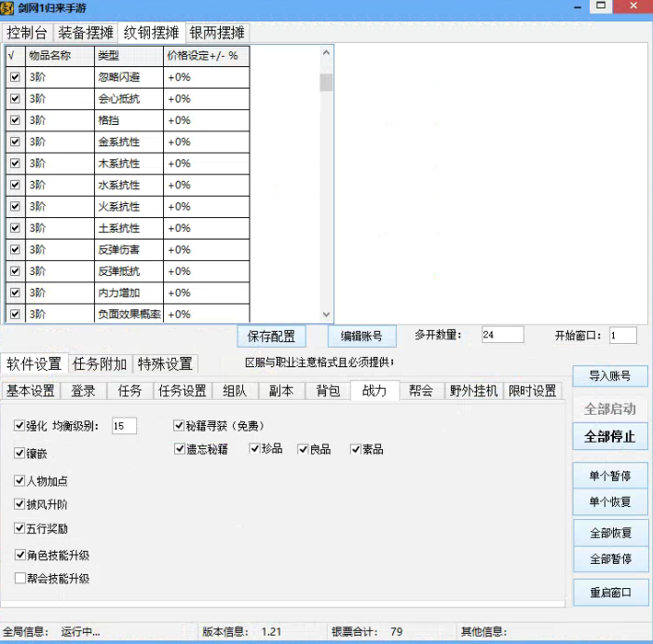Click the 导入账号 button
The image size is (653, 644).
click(610, 377)
